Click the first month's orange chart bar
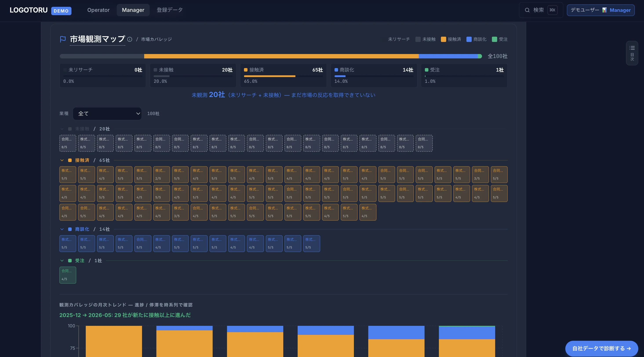The image size is (644, 357). coord(114,341)
